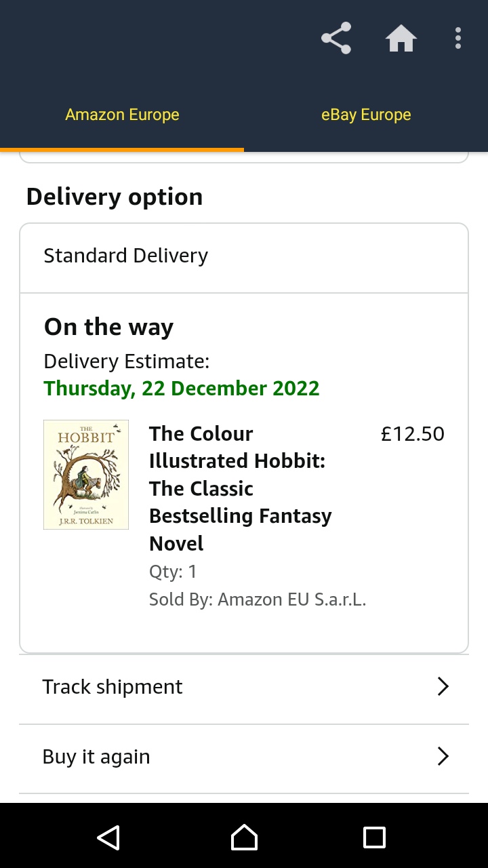The width and height of the screenshot is (488, 868).
Task: Tap the Sold By Amazon EU S.a.r.L. text
Action: [258, 599]
